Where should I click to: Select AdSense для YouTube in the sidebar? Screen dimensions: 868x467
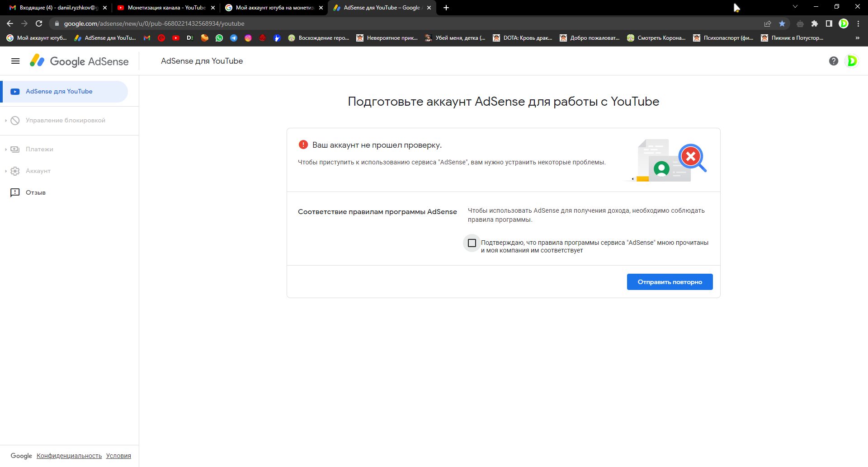pyautogui.click(x=65, y=92)
